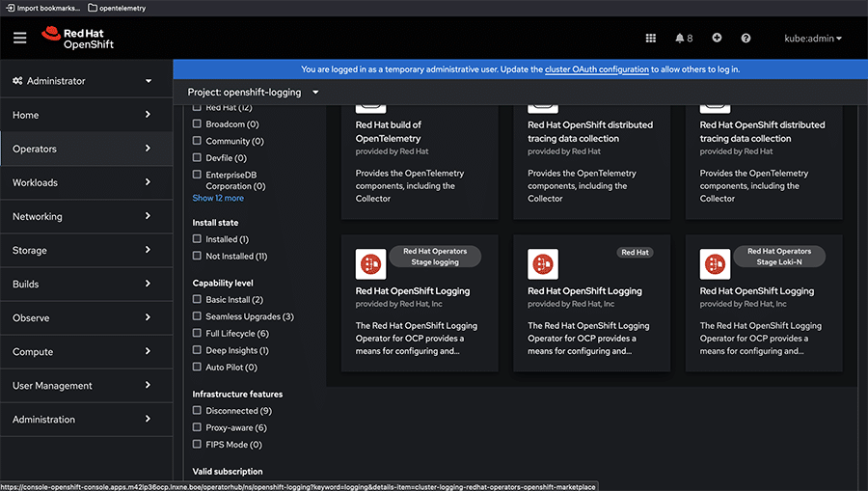Open the kube:admin user menu
The height and width of the screenshot is (491, 868).
[x=813, y=39]
